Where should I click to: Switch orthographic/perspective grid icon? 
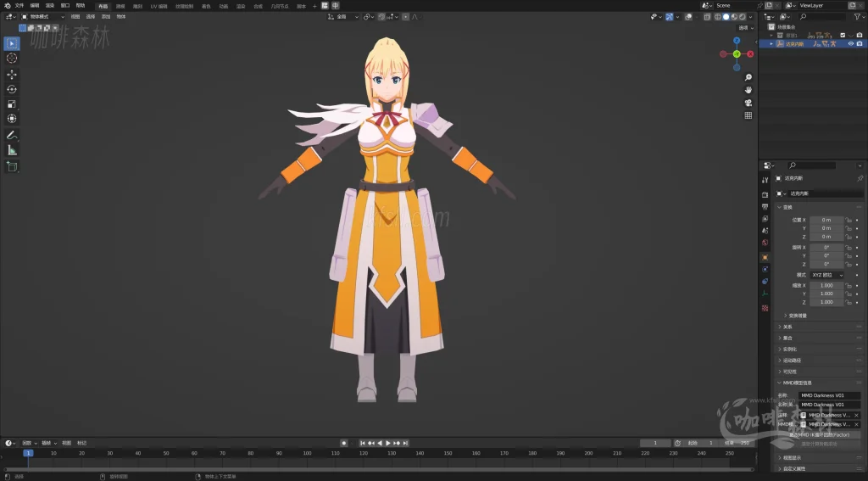point(748,116)
